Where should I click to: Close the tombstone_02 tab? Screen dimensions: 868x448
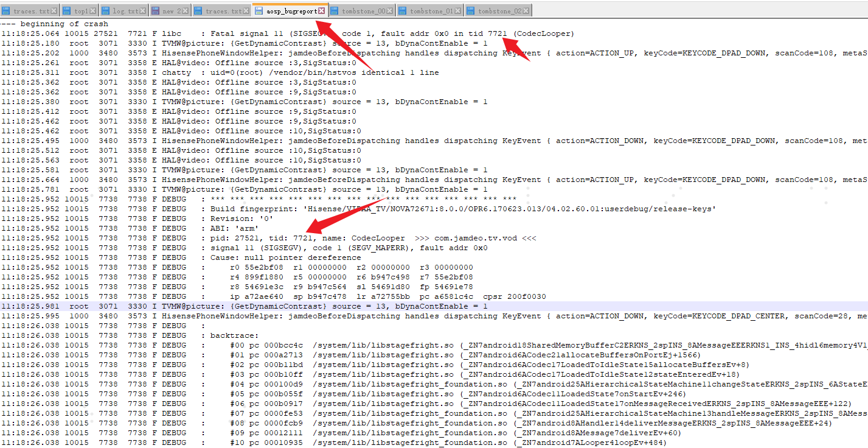pyautogui.click(x=526, y=10)
